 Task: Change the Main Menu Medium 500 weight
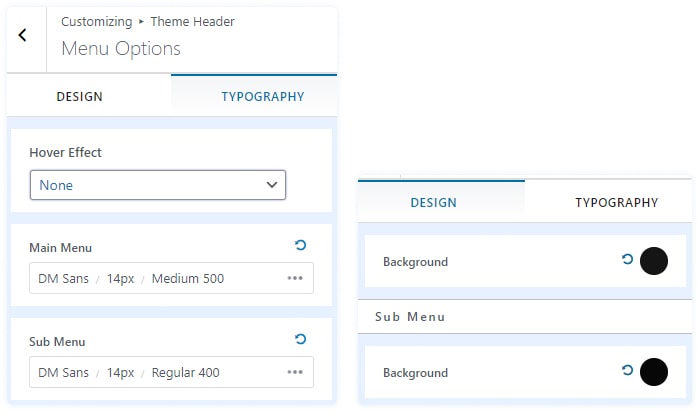tap(188, 278)
